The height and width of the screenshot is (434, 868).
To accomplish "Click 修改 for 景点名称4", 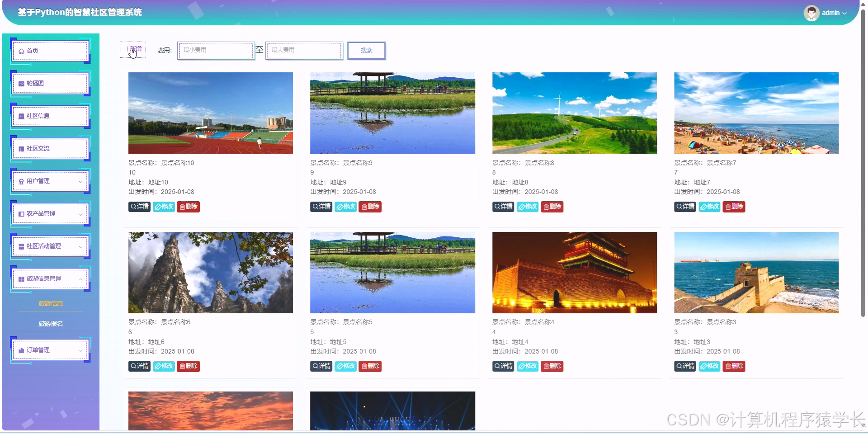I will 528,366.
